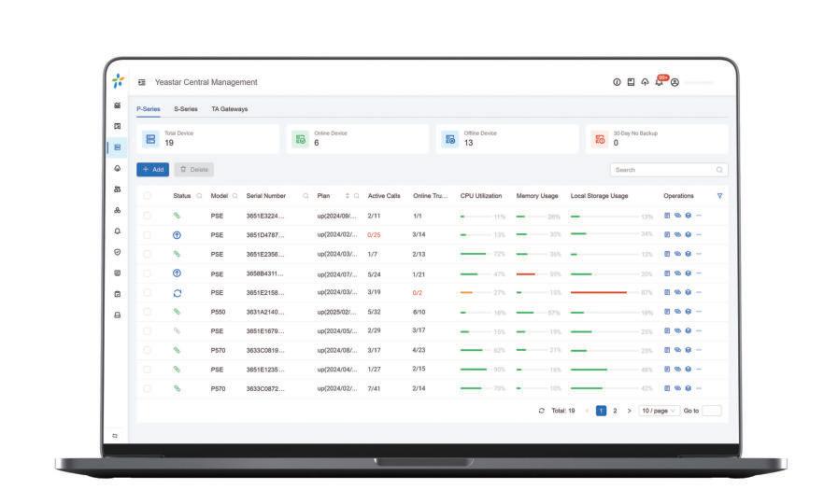Click the refresh icon beside Total: 19
This screenshot has height=504, width=824.
coord(541,411)
